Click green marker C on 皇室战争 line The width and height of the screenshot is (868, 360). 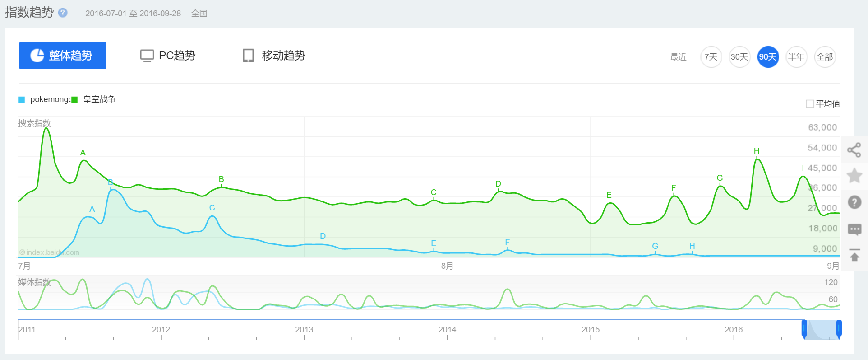(x=434, y=192)
